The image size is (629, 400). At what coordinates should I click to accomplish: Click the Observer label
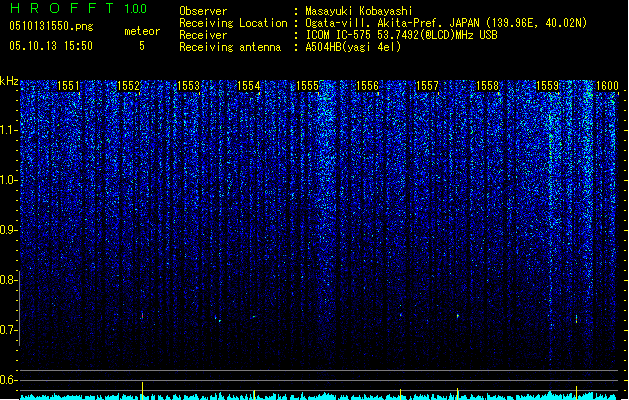(x=203, y=11)
